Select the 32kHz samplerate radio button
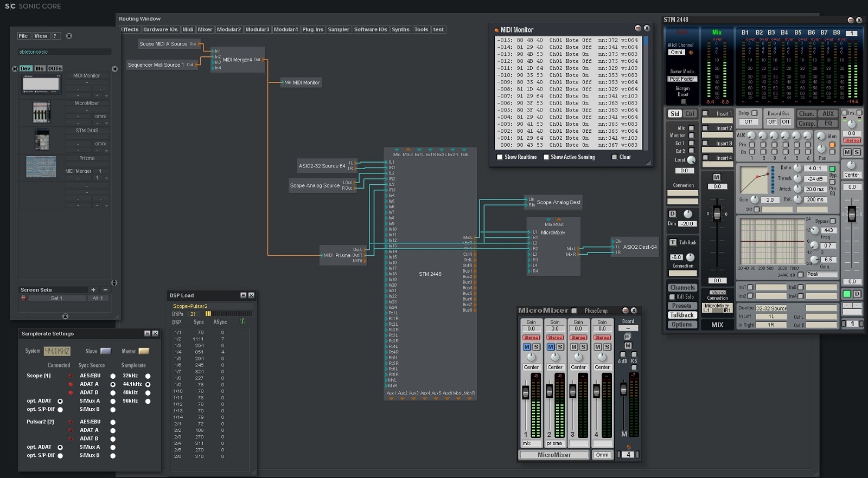868x478 pixels. [148, 376]
